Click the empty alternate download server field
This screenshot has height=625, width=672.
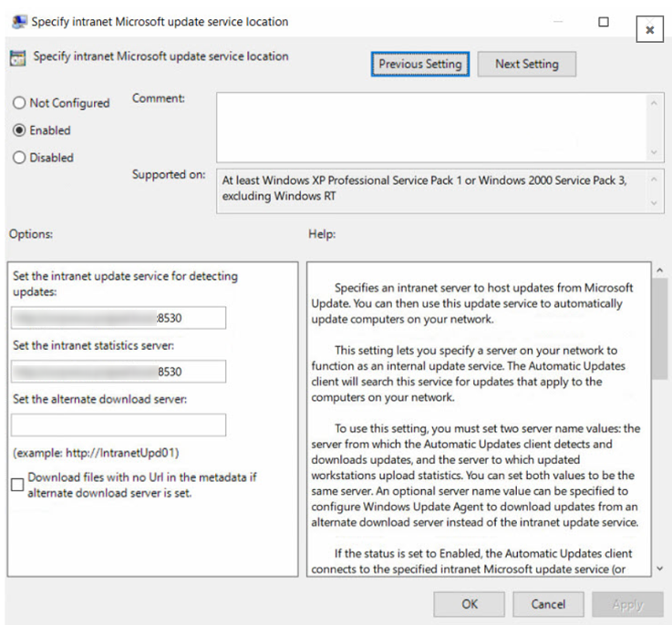click(119, 425)
